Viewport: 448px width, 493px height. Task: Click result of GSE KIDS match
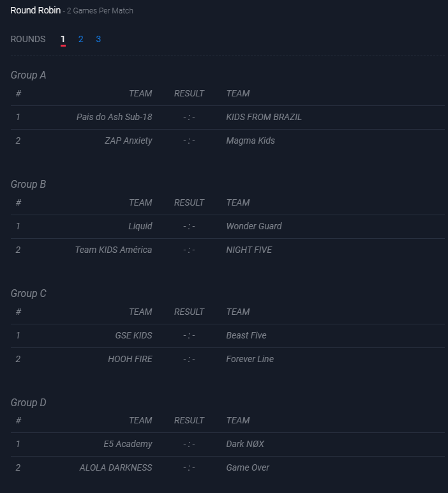click(x=189, y=335)
